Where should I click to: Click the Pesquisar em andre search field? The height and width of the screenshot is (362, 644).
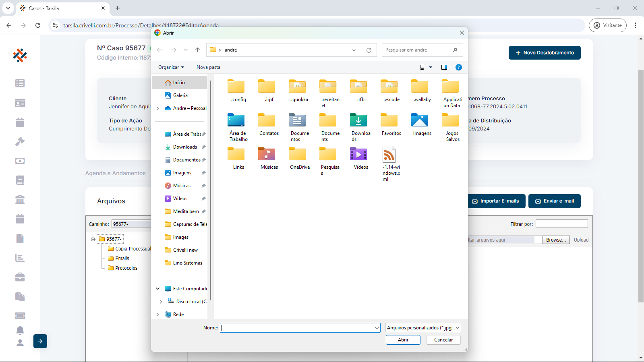click(x=417, y=50)
